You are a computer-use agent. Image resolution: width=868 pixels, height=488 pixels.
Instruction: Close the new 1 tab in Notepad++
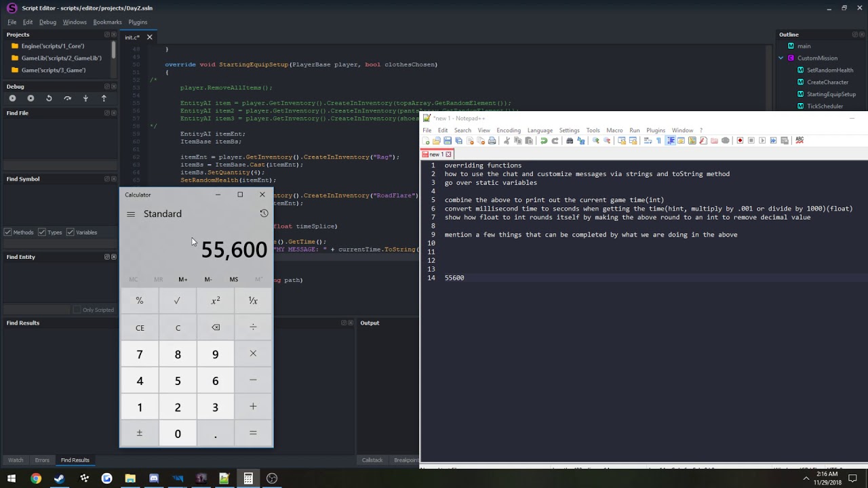click(448, 155)
